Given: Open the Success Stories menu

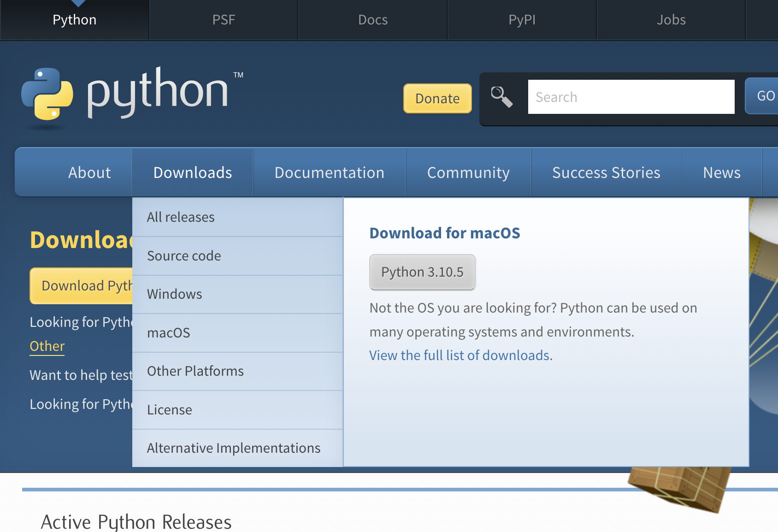Looking at the screenshot, I should 606,172.
